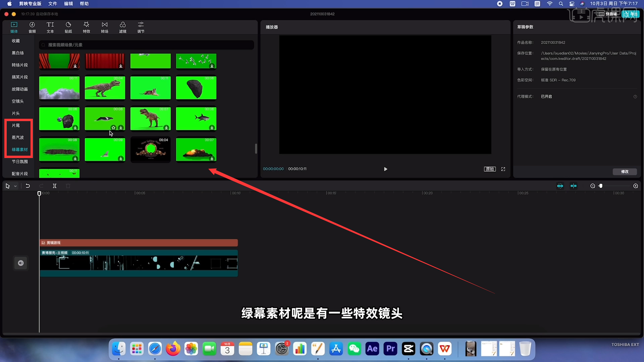Select the 片头 intro category

click(x=16, y=113)
